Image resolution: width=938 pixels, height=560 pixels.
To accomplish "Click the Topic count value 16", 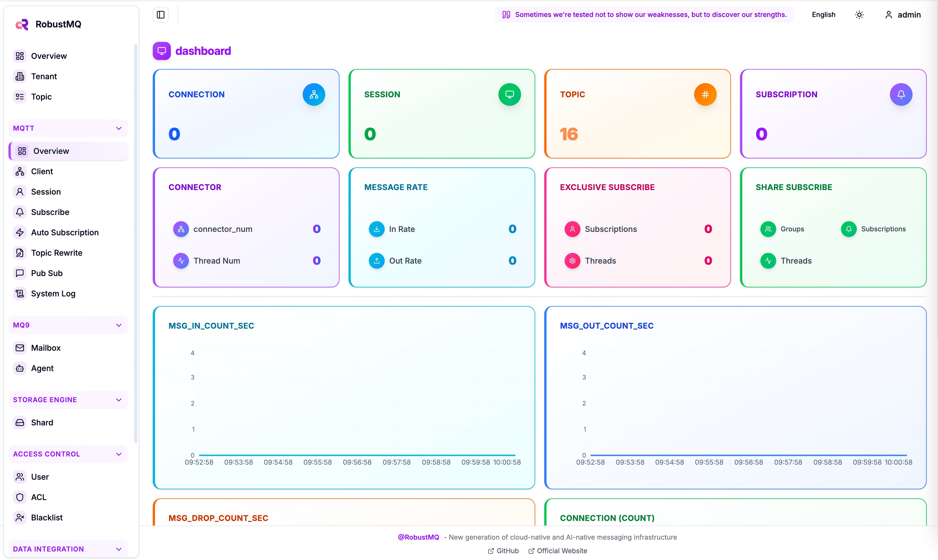I will pyautogui.click(x=569, y=134).
